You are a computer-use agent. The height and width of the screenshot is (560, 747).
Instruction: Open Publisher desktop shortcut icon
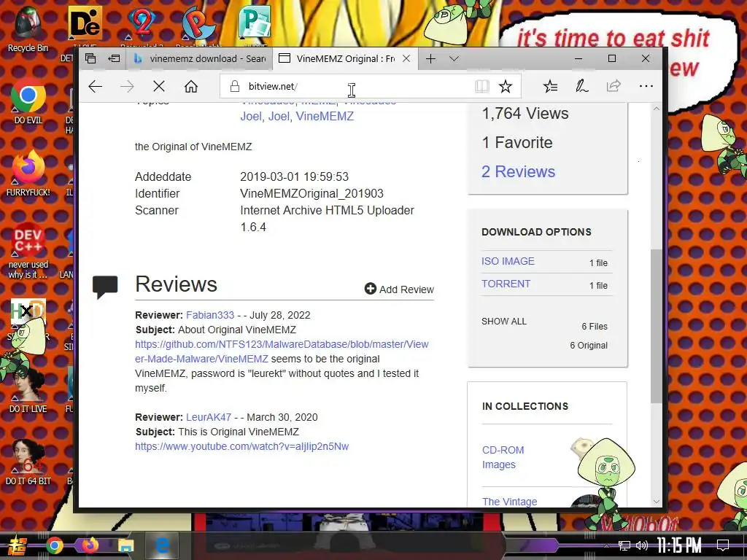[255, 21]
